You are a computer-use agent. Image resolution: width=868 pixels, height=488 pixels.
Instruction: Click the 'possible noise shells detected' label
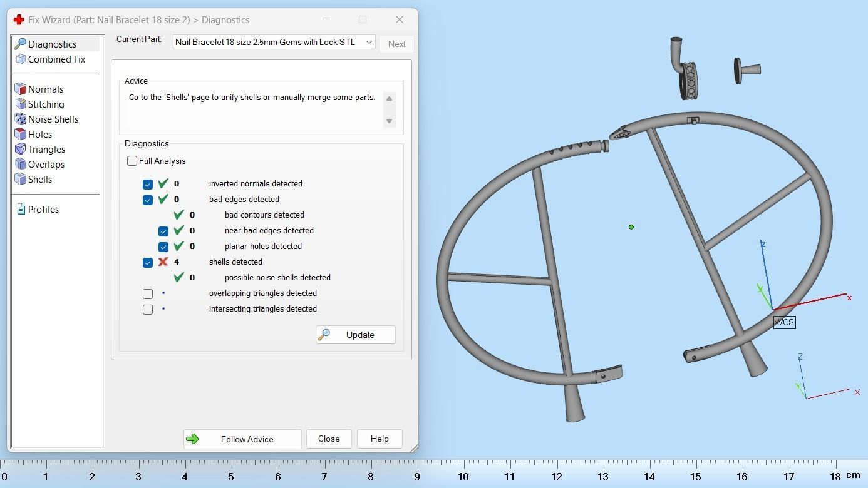(277, 277)
